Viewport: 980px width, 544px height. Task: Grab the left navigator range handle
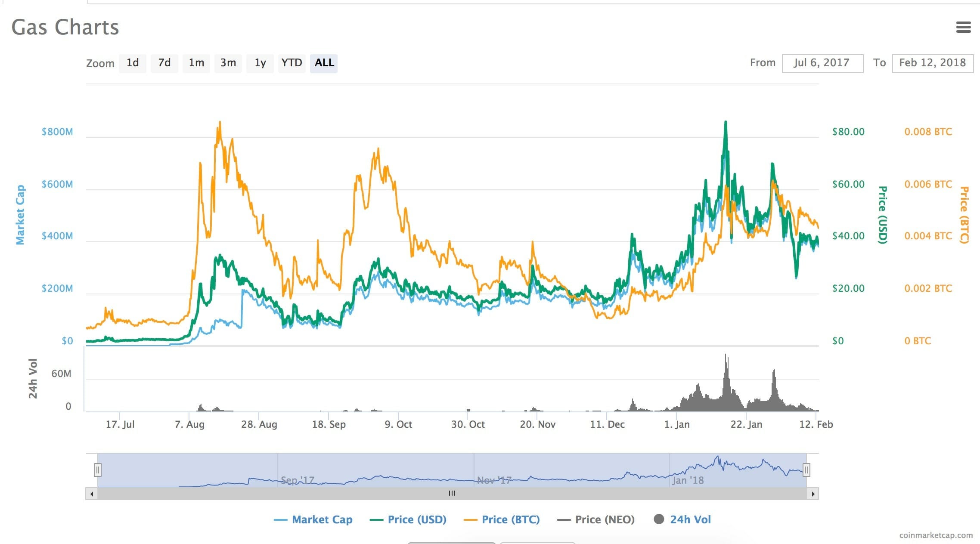pyautogui.click(x=98, y=470)
